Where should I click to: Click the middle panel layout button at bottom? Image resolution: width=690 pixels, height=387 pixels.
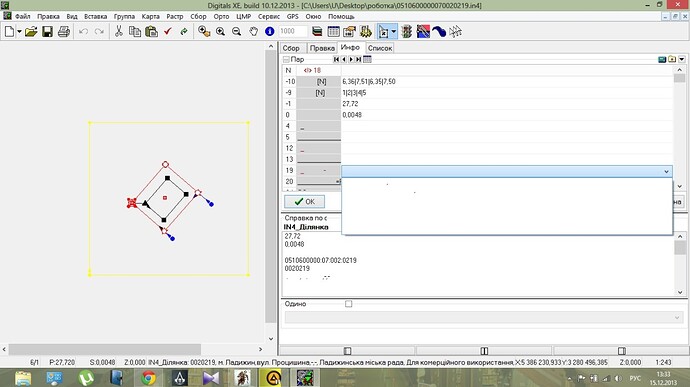[x=484, y=351]
